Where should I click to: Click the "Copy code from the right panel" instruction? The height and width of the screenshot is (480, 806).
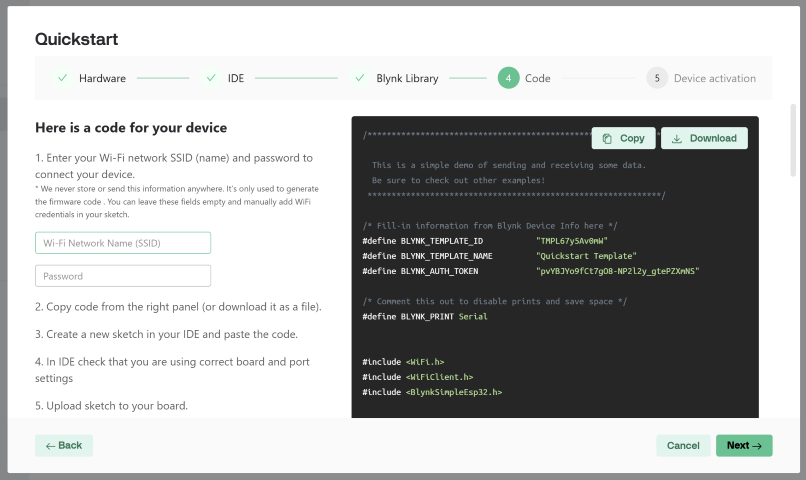click(178, 307)
